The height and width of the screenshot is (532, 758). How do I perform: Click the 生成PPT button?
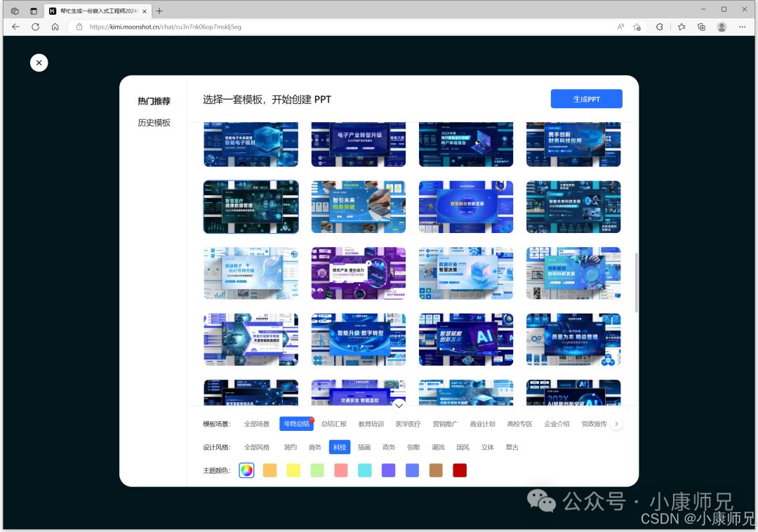pos(586,99)
